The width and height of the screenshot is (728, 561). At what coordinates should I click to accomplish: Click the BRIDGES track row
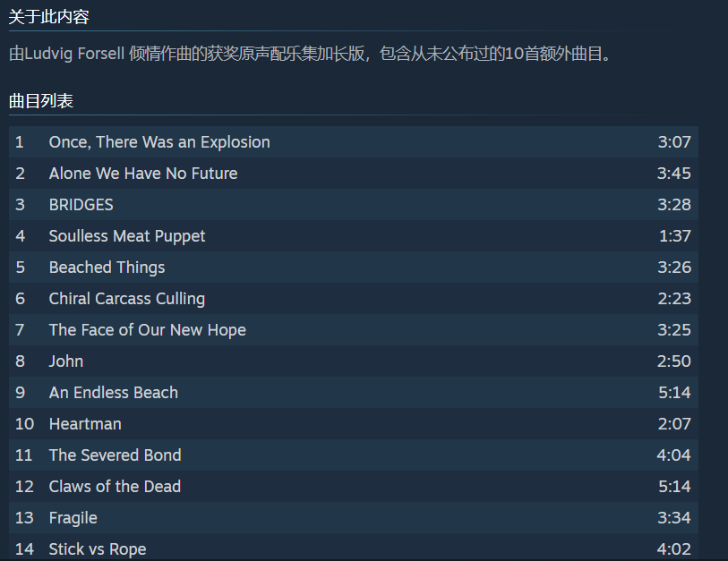(x=354, y=205)
